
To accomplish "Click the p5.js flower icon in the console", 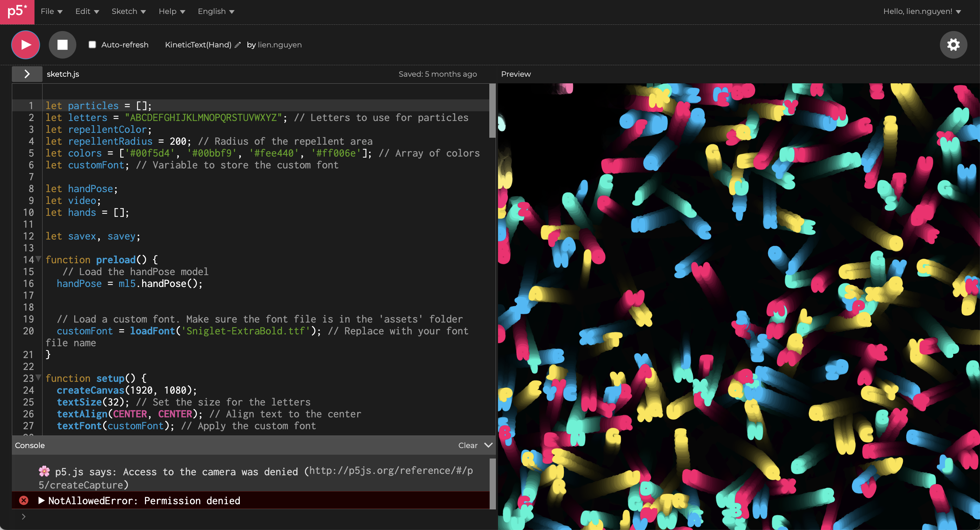I will point(44,471).
